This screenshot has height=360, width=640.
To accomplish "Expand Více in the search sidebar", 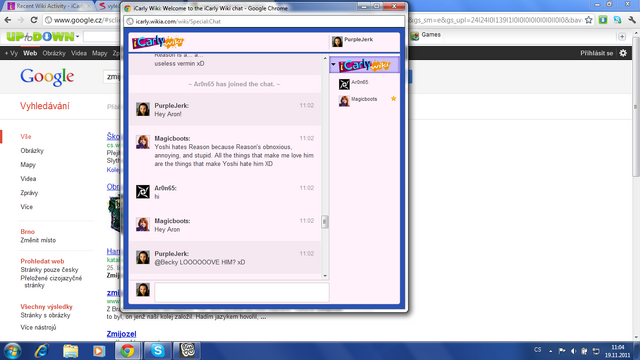I will click(x=27, y=207).
